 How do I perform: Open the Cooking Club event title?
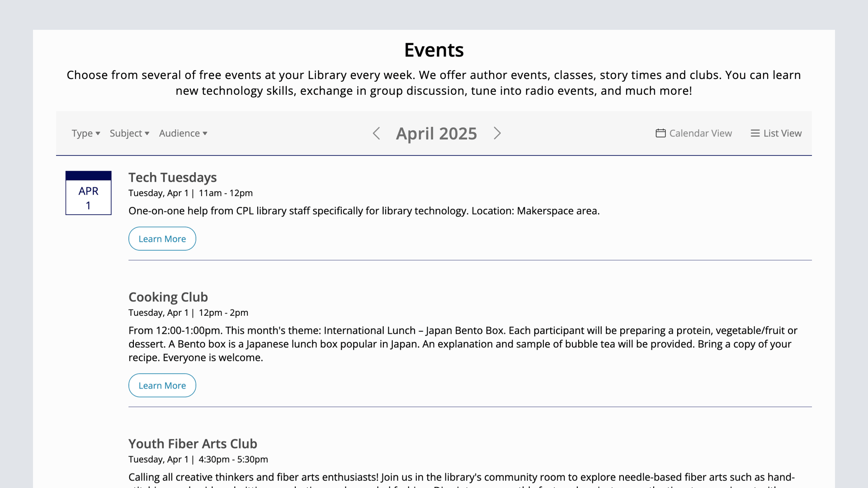(x=168, y=297)
